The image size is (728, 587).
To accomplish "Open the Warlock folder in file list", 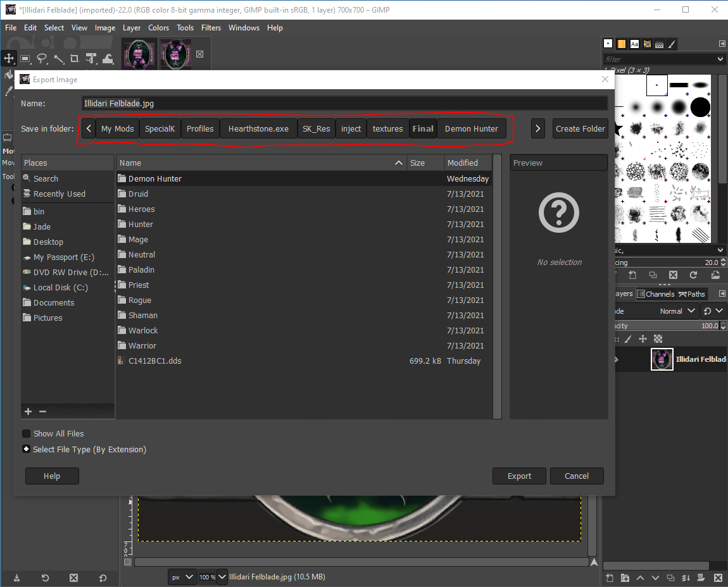I will (143, 330).
